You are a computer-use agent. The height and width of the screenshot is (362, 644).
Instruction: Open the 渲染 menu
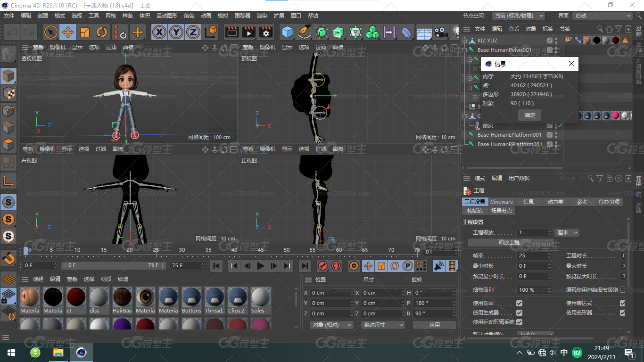coord(262,16)
